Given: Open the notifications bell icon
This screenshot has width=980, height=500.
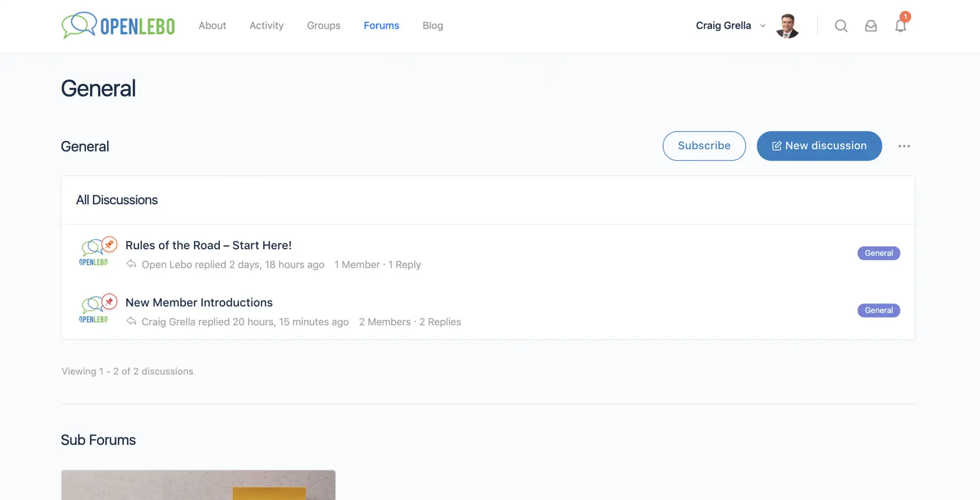Looking at the screenshot, I should pyautogui.click(x=901, y=26).
